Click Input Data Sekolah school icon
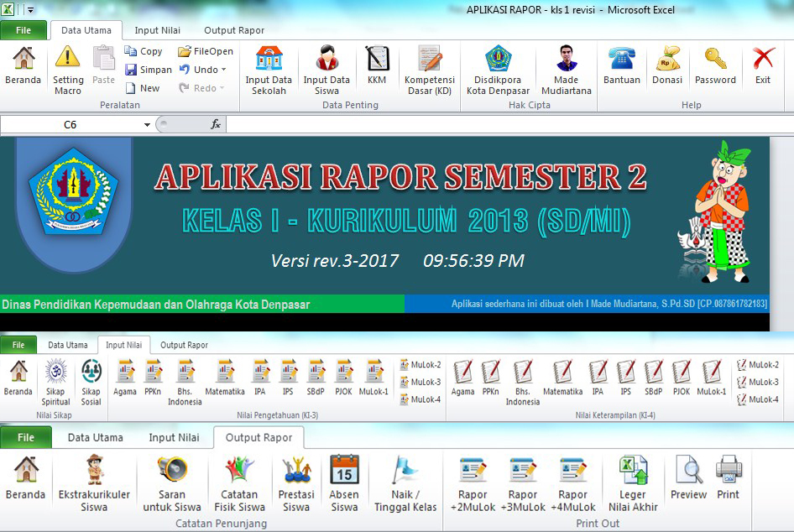 269,58
